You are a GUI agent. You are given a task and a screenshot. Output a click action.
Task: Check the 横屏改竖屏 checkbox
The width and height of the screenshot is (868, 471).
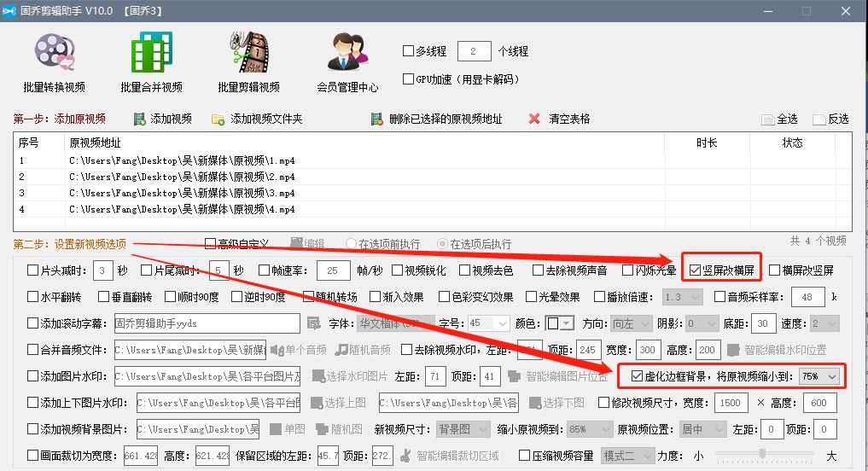point(775,270)
